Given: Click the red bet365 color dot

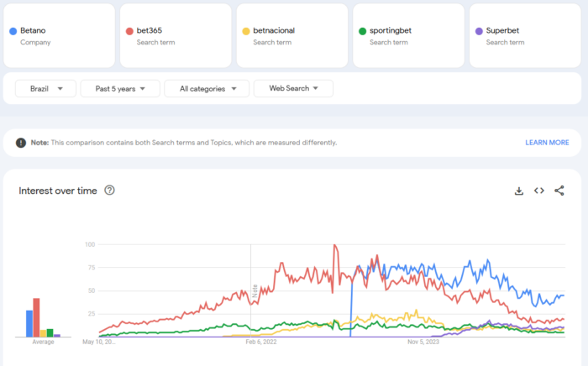Looking at the screenshot, I should pos(129,31).
